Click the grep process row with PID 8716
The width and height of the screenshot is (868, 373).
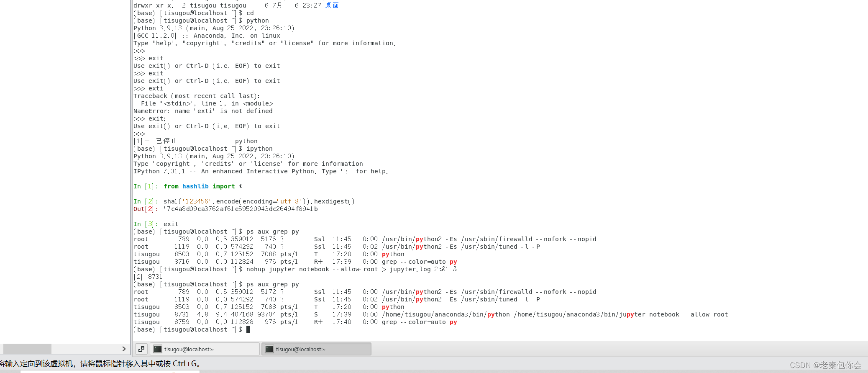coord(295,262)
